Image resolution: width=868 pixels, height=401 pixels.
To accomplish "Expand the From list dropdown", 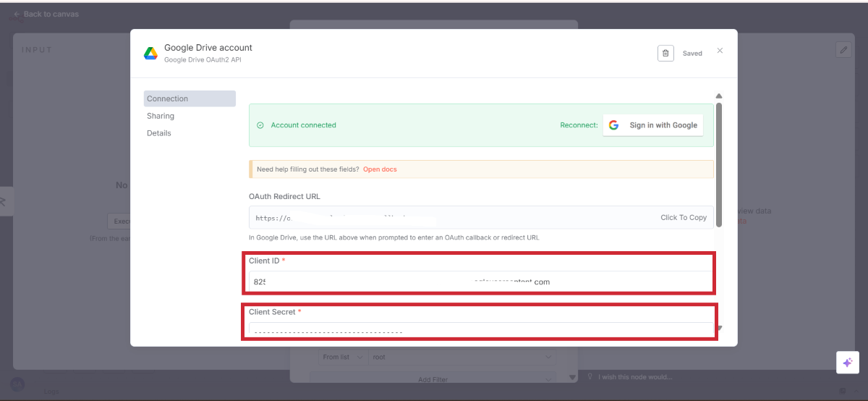I will pyautogui.click(x=342, y=357).
